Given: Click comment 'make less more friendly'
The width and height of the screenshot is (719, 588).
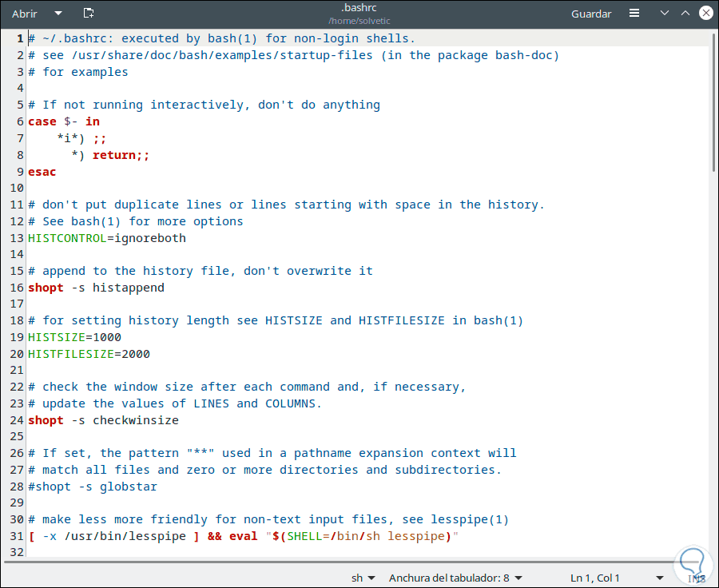Looking at the screenshot, I should click(268, 519).
